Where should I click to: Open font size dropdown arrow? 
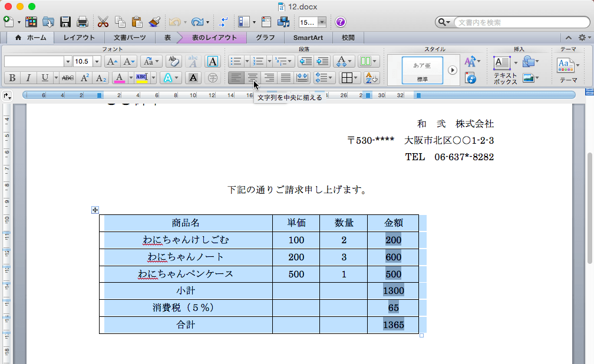(97, 61)
